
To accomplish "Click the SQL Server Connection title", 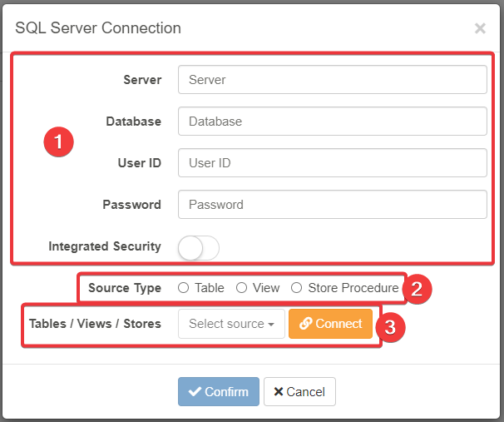I will click(x=98, y=28).
